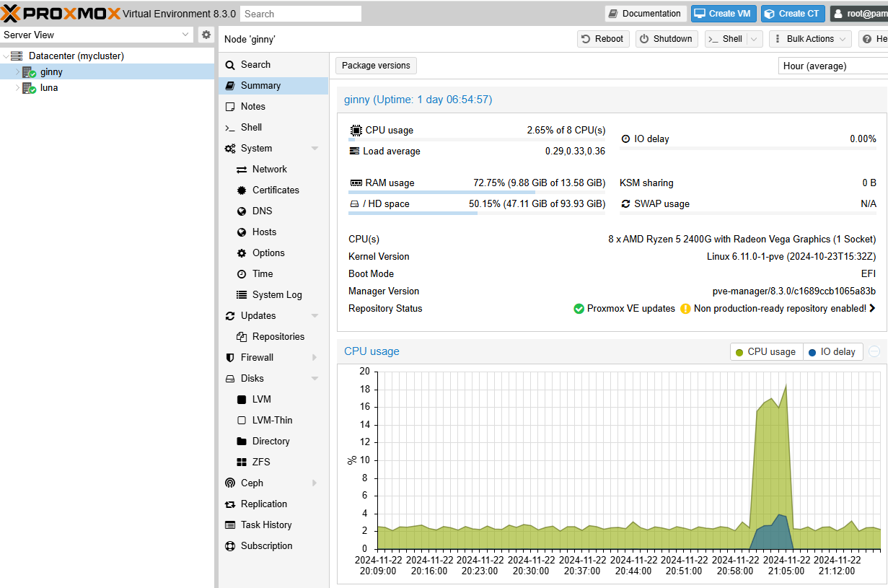This screenshot has height=588, width=888.
Task: Click the Proxmox logo in header
Action: click(x=61, y=14)
